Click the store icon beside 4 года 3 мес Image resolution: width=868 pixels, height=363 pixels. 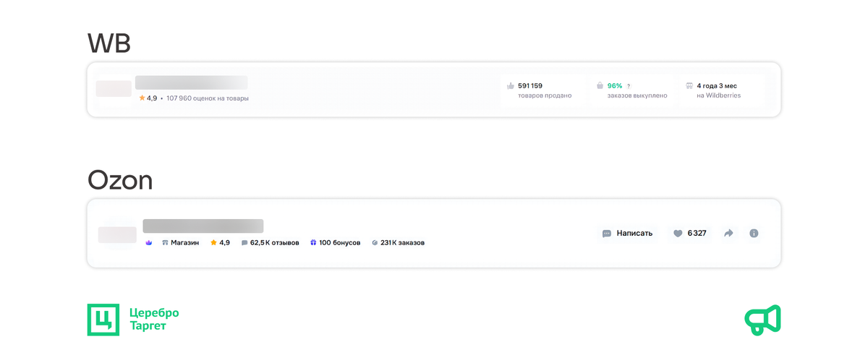pos(689,85)
